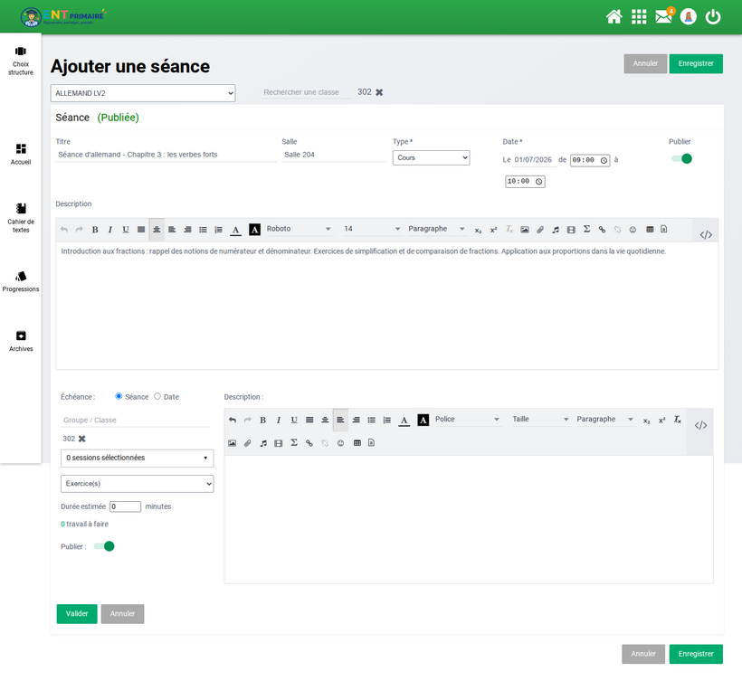Insert math formula in homework editor
Viewport: 742px width, 700px height.
pyautogui.click(x=294, y=443)
